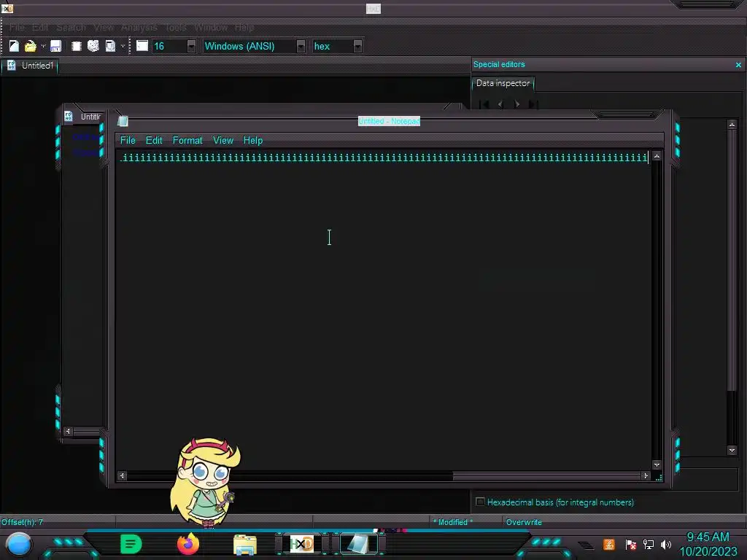This screenshot has height=560, width=747.
Task: Click the Overwrite mode status indicator
Action: pos(524,522)
